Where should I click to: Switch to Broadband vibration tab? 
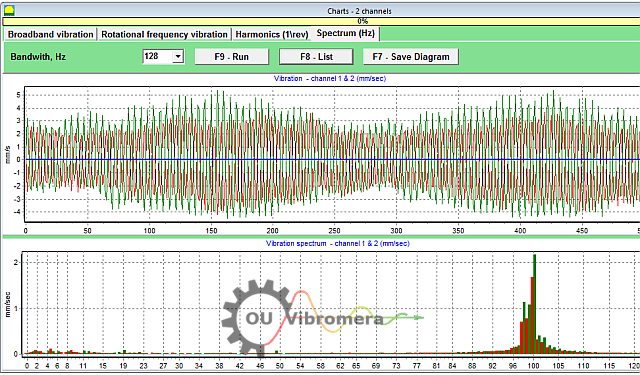click(50, 34)
